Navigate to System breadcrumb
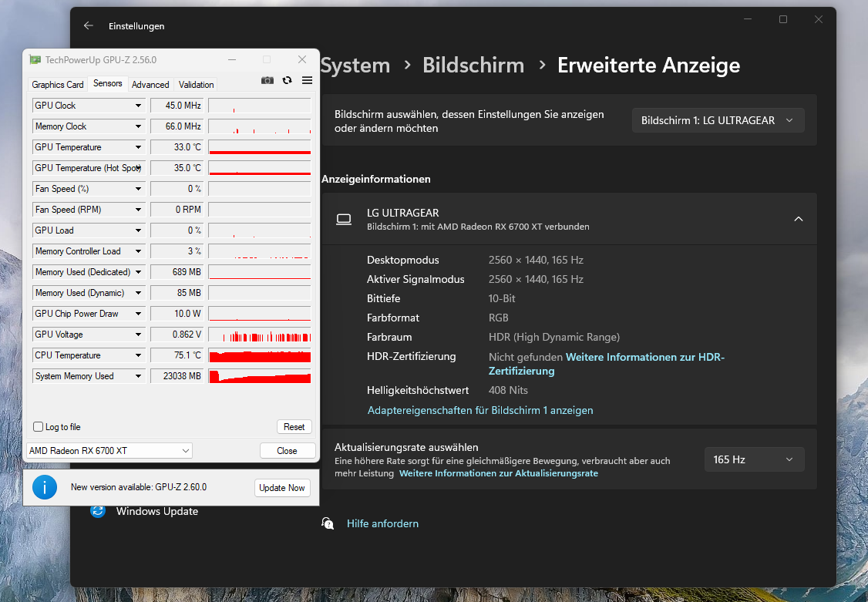This screenshot has width=868, height=602. (355, 66)
